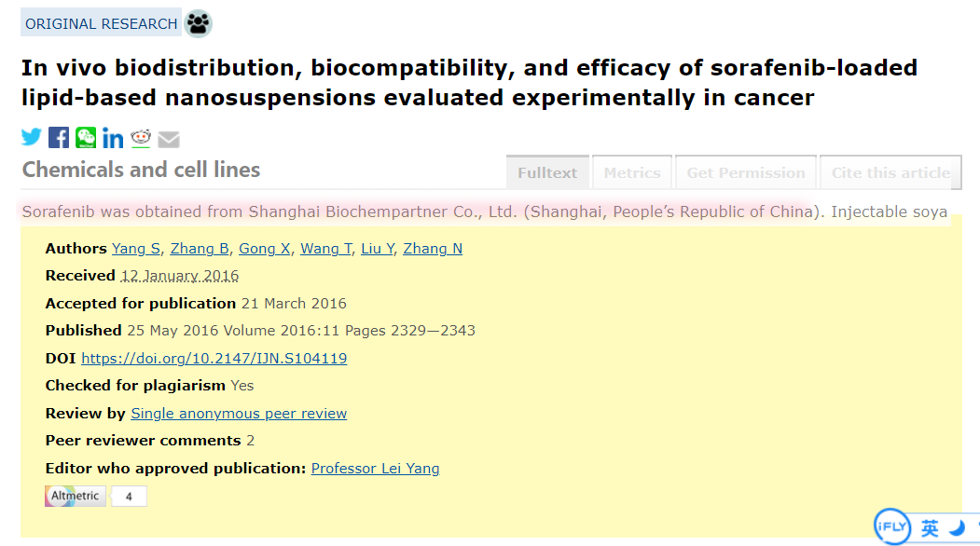This screenshot has width=980, height=546.
Task: Toggle iFLY English language mode
Action: click(930, 528)
